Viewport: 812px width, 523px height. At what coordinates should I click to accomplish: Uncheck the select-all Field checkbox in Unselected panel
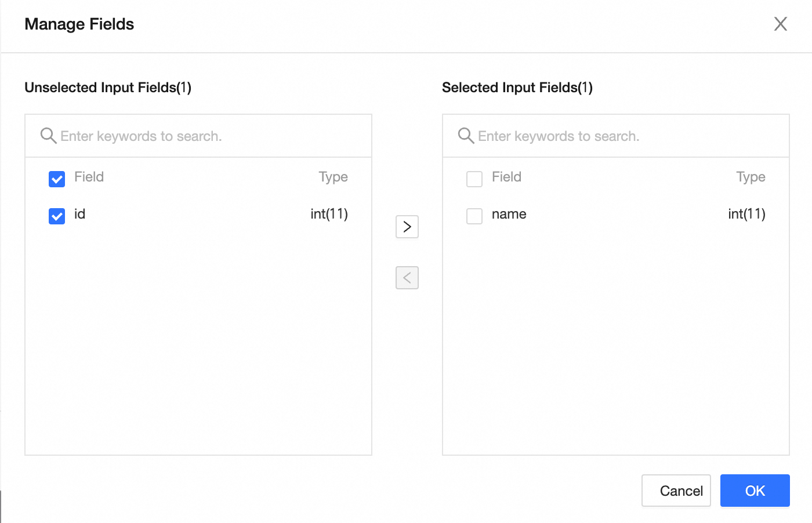pyautogui.click(x=56, y=179)
